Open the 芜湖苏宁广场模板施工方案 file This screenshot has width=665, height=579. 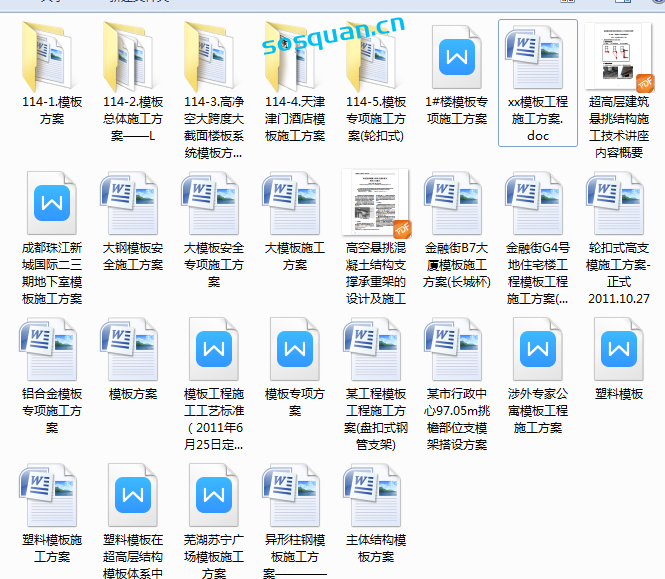tap(214, 494)
